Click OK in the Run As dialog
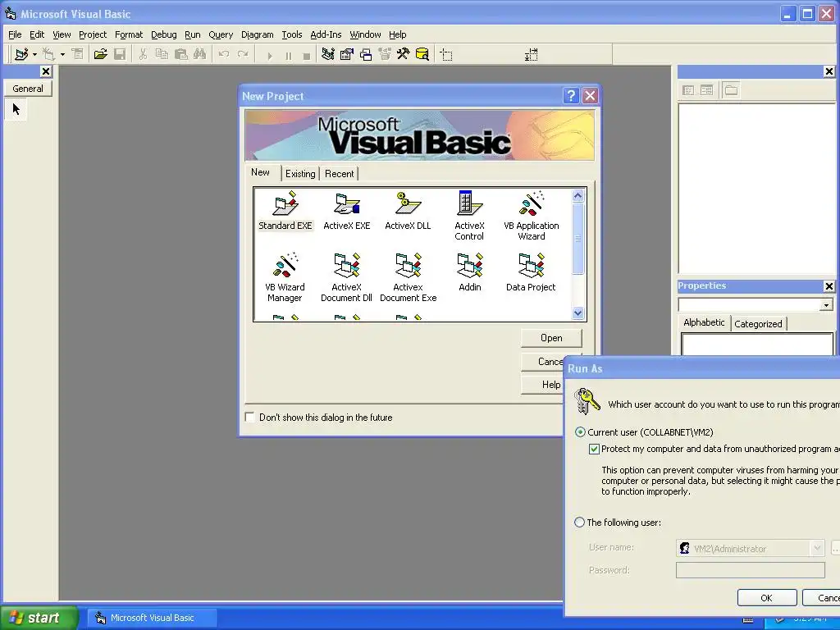This screenshot has height=630, width=840. pyautogui.click(x=767, y=598)
